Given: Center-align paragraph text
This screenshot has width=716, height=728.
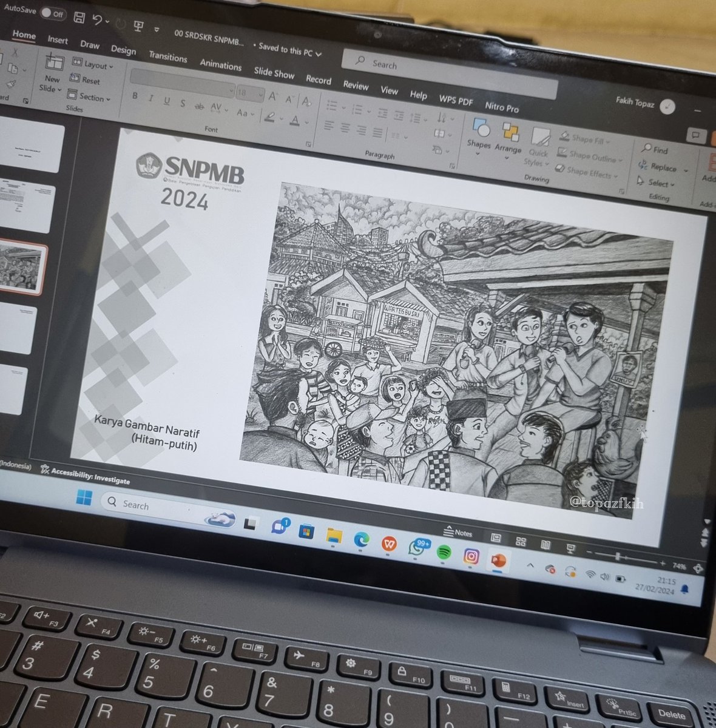Looking at the screenshot, I should [345, 127].
